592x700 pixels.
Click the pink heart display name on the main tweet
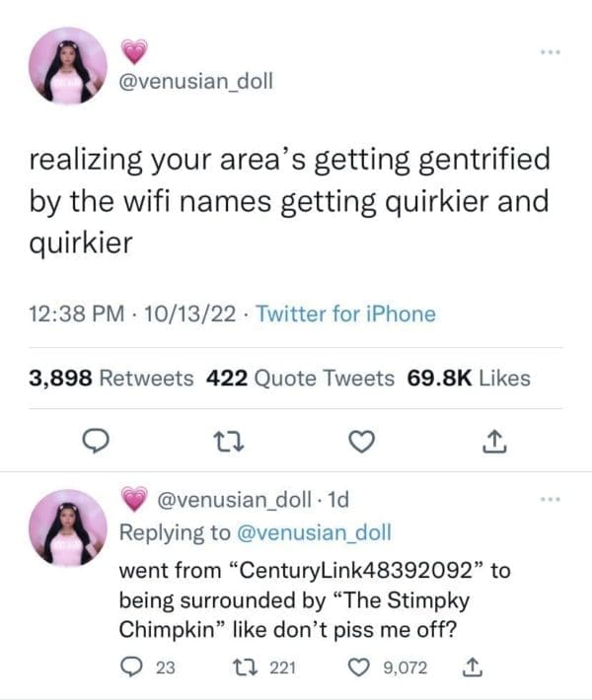pos(133,51)
